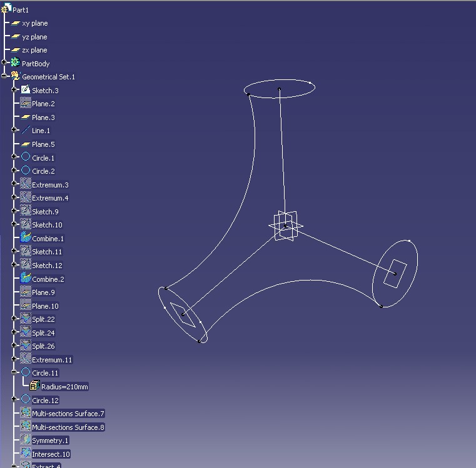476x468 pixels.
Task: Select the Extremum.4 tree label
Action: (50, 198)
